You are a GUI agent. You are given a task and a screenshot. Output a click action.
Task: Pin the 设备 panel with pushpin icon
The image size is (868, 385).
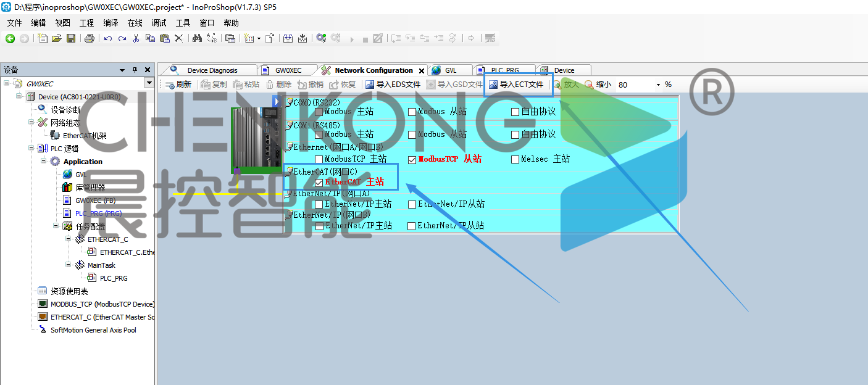click(135, 70)
